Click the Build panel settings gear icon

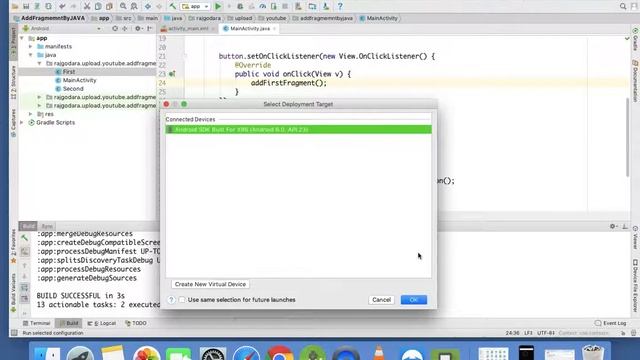(613, 226)
